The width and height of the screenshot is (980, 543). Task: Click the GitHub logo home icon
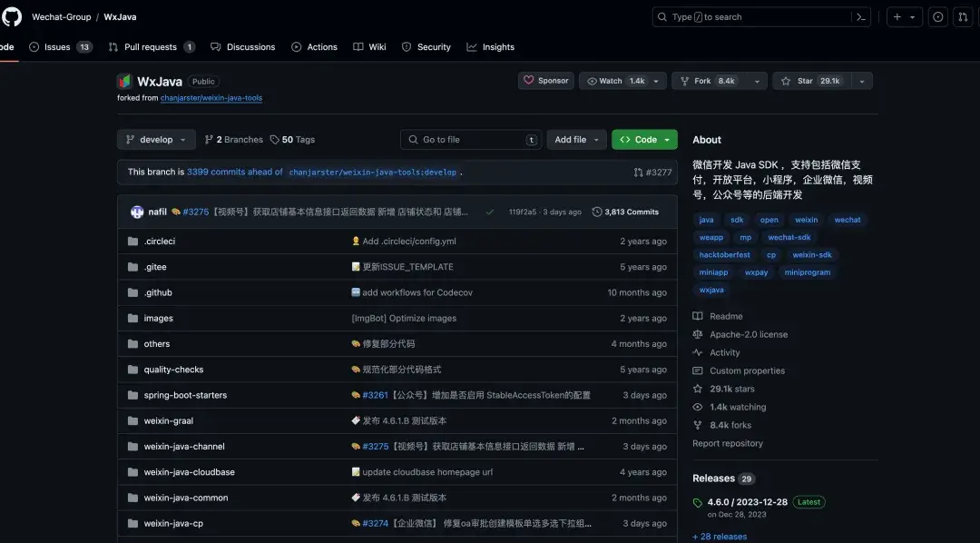(x=11, y=15)
